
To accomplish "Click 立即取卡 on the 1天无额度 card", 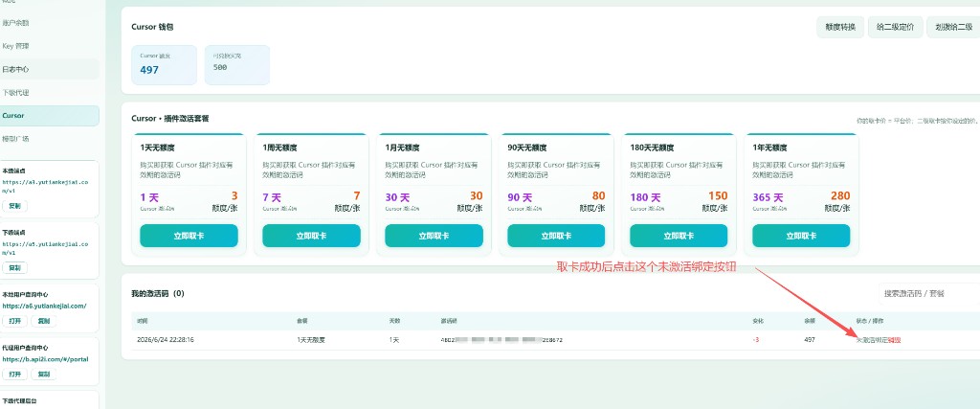I will coord(189,236).
